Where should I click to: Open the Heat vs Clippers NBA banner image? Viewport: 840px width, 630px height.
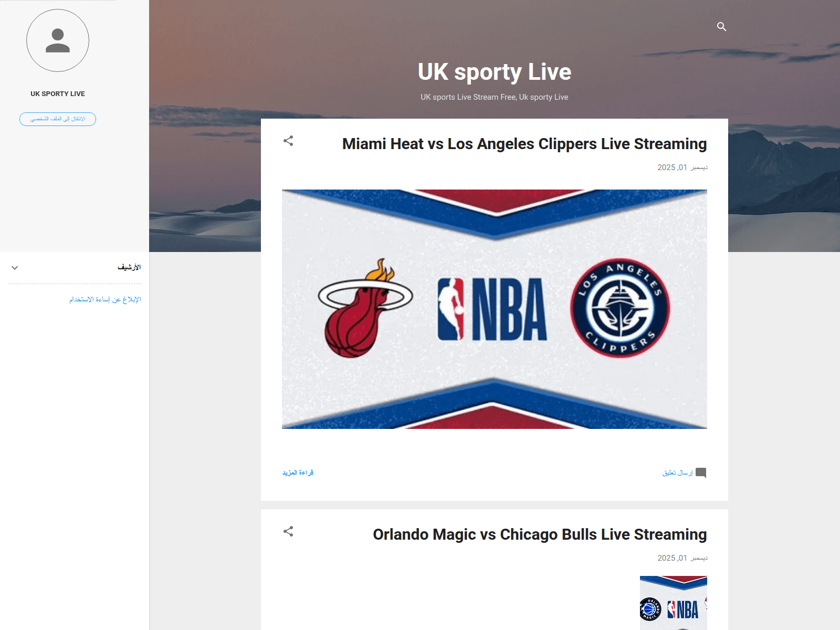tap(495, 309)
